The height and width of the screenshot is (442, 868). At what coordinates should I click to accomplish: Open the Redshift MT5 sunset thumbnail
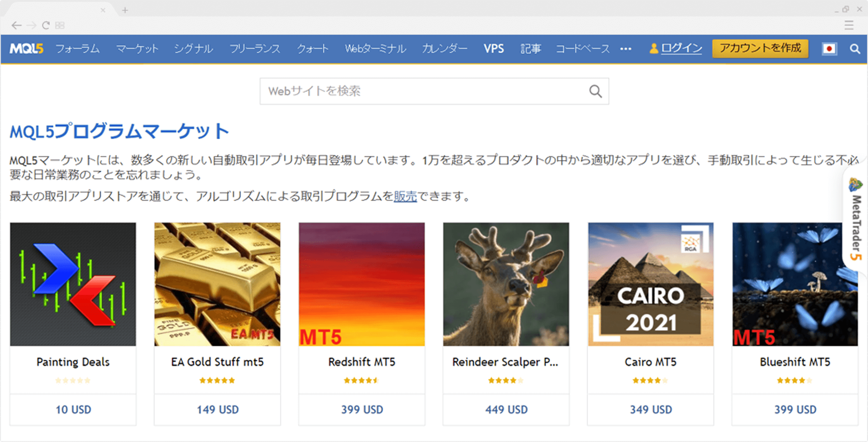(x=362, y=284)
